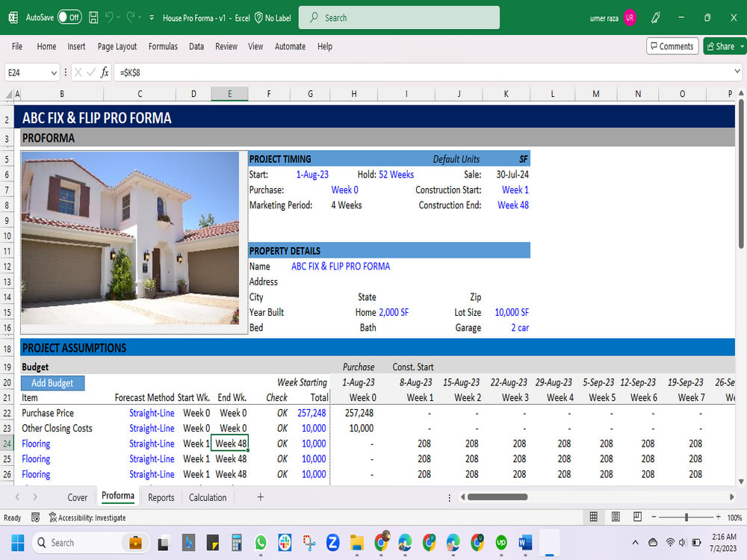Select Normal view icon in the status bar

[x=593, y=516]
